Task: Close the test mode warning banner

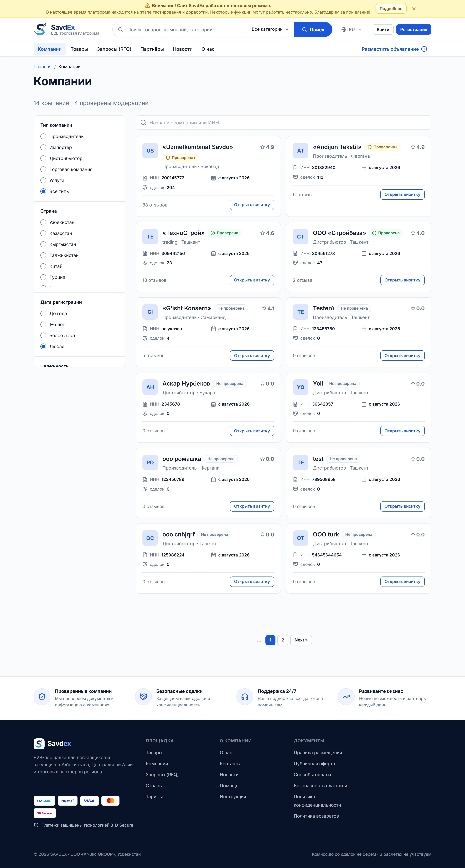Action: tap(414, 9)
